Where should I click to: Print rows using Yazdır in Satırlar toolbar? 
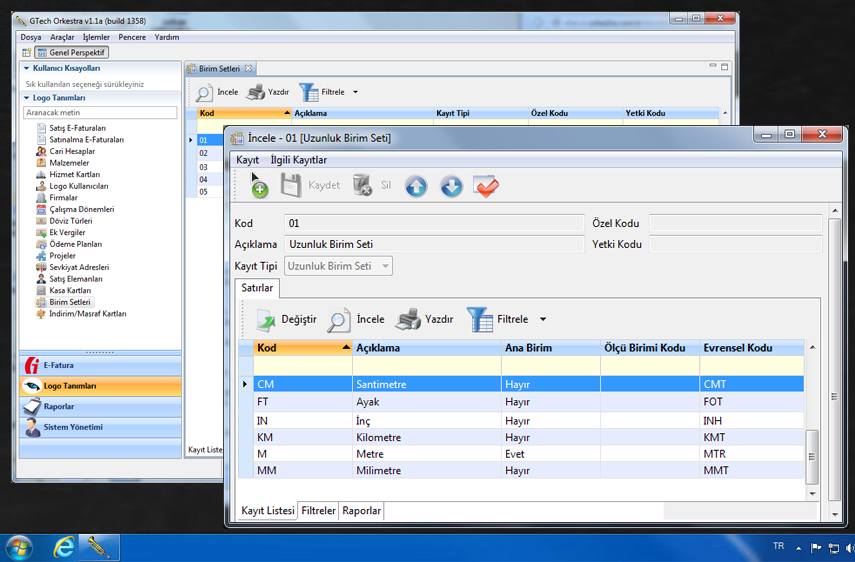point(425,320)
